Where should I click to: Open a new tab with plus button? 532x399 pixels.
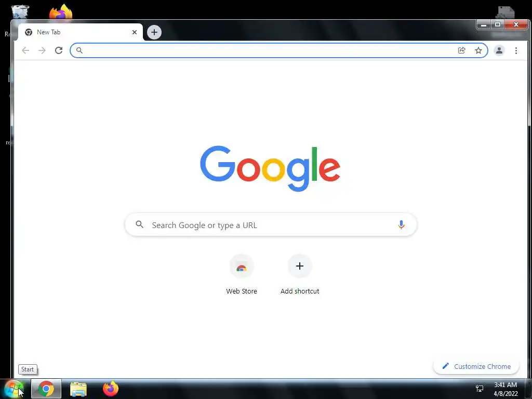[154, 32]
